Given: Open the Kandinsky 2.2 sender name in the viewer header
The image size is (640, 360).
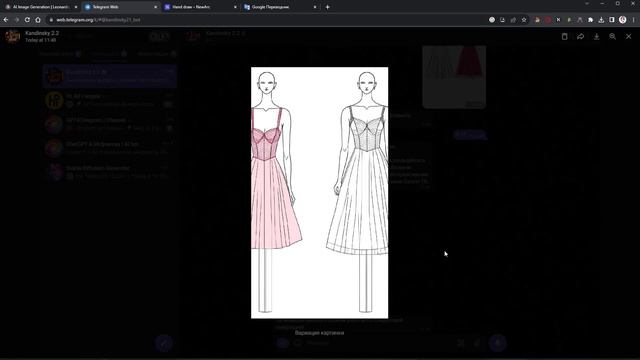Looking at the screenshot, I should (x=42, y=33).
